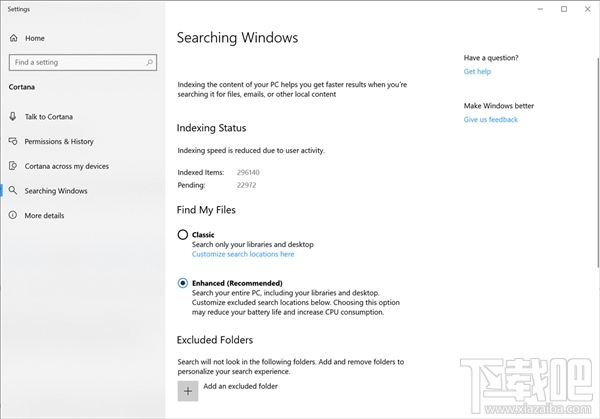The width and height of the screenshot is (600, 419).
Task: Close the Settings window
Action: tap(588, 9)
